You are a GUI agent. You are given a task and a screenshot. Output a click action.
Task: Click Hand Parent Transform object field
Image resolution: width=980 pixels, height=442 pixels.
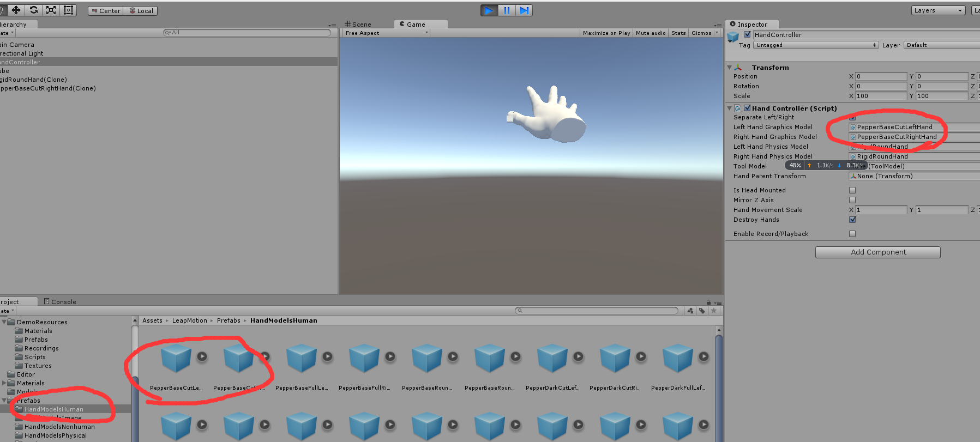tap(914, 176)
